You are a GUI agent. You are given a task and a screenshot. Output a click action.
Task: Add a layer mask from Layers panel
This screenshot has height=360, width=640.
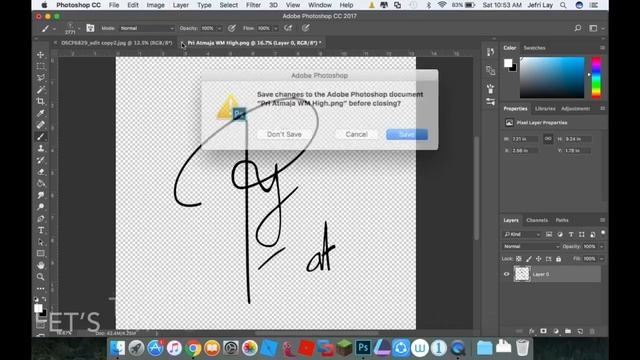pos(543,331)
